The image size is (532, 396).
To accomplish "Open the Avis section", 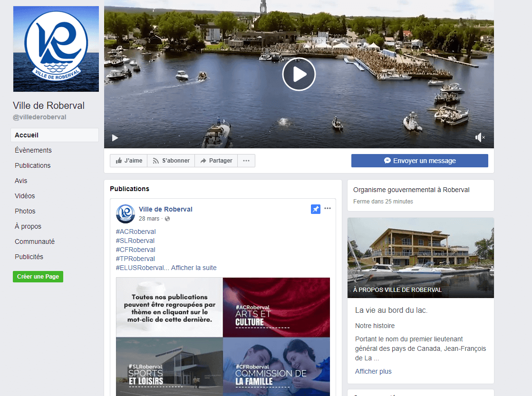I will point(21,181).
